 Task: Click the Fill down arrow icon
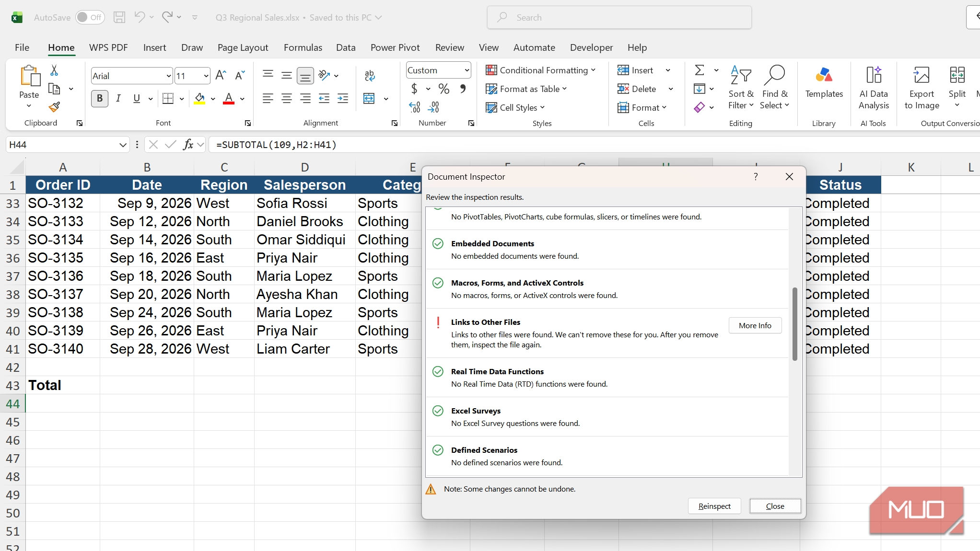tap(700, 89)
